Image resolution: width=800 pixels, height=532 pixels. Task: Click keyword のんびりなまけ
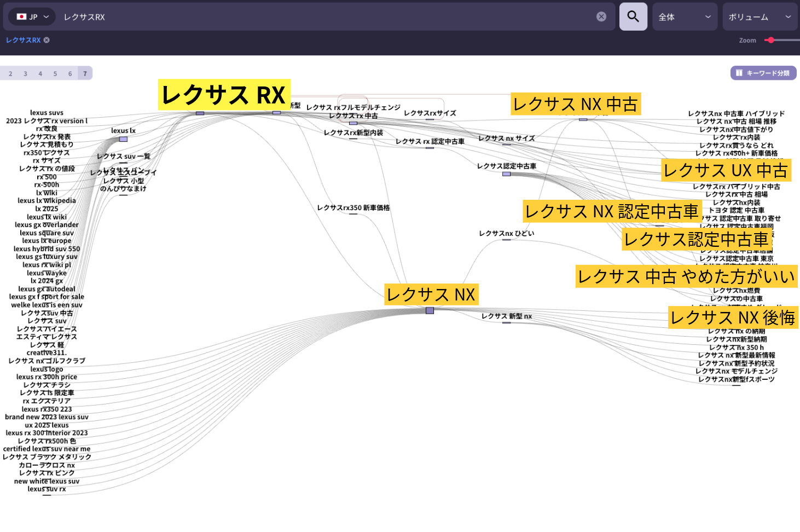click(124, 189)
